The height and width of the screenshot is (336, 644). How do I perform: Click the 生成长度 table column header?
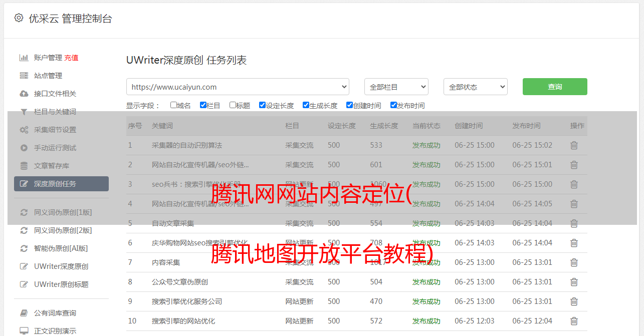click(x=384, y=126)
